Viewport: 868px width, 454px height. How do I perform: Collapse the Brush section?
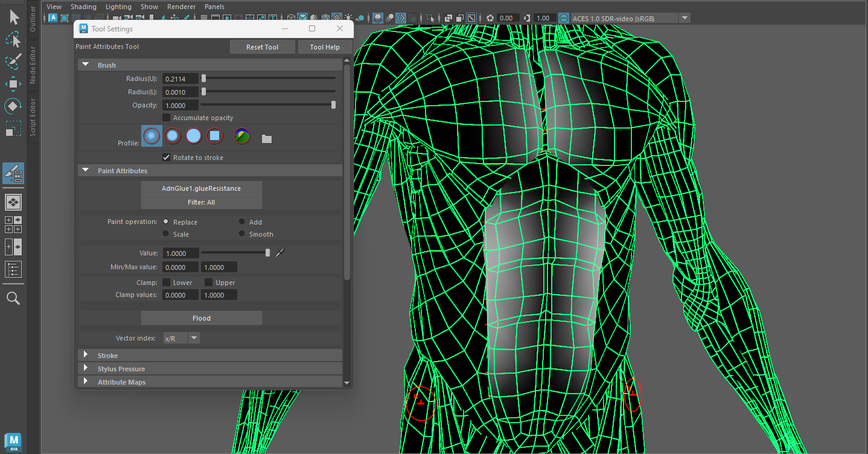tap(86, 65)
